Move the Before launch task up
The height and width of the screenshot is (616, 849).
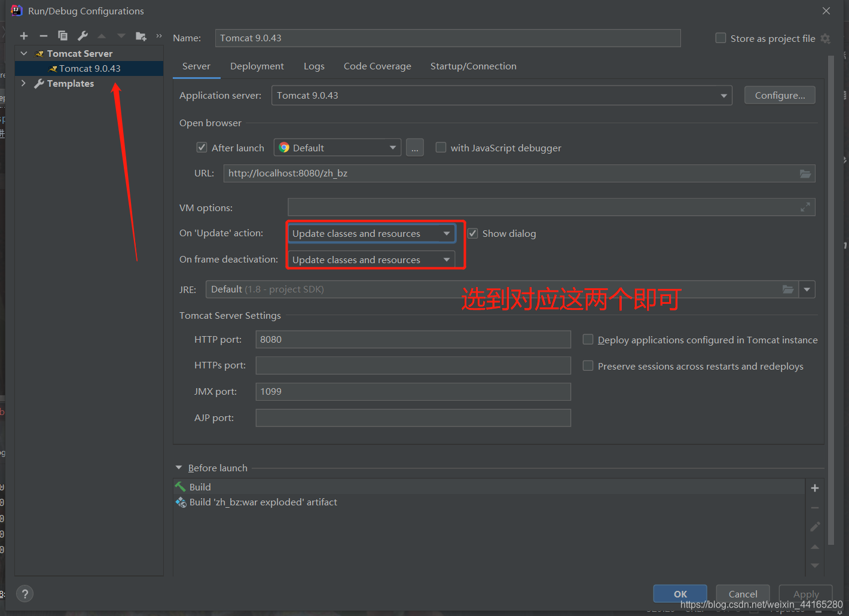815,547
